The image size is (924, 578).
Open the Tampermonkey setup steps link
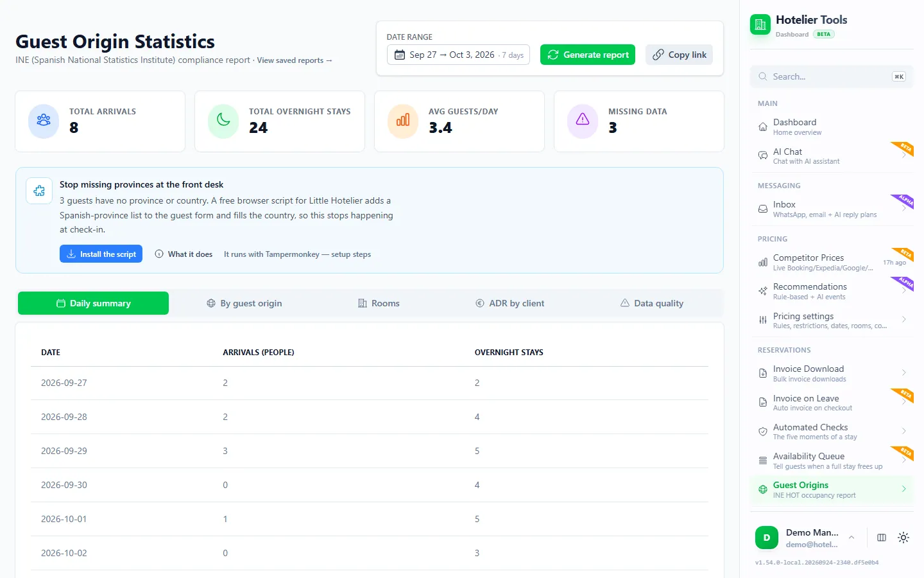(x=297, y=254)
